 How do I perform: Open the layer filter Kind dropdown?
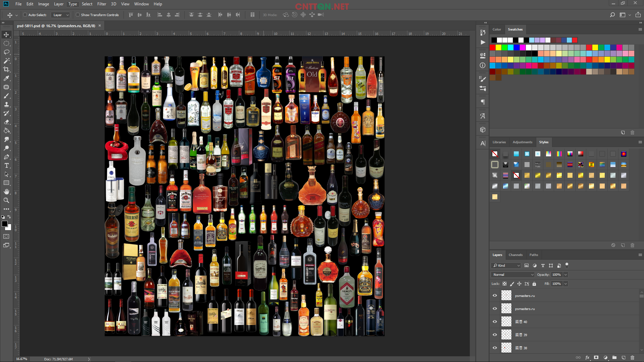[x=506, y=265]
